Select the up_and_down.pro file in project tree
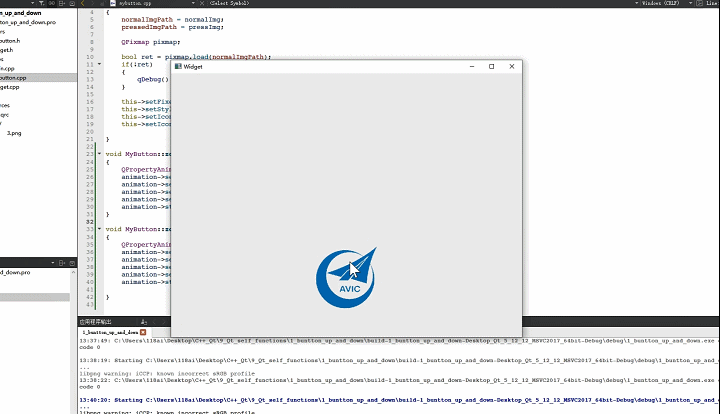The image size is (720, 414). pyautogui.click(x=28, y=22)
